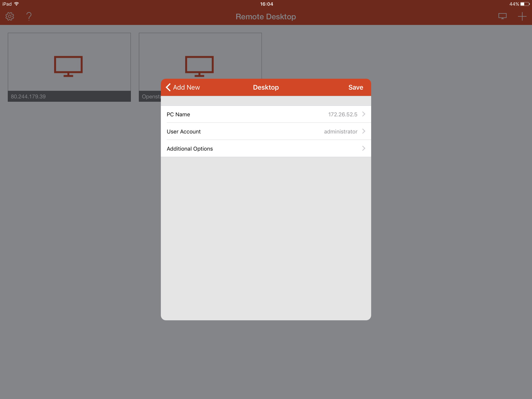This screenshot has height=399, width=532.
Task: Open the settings gear icon
Action: click(x=10, y=16)
